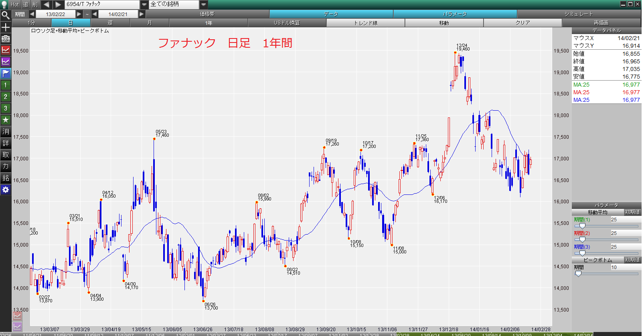Click the lightbulb hint icon
644x336 pixels.
[4, 4]
